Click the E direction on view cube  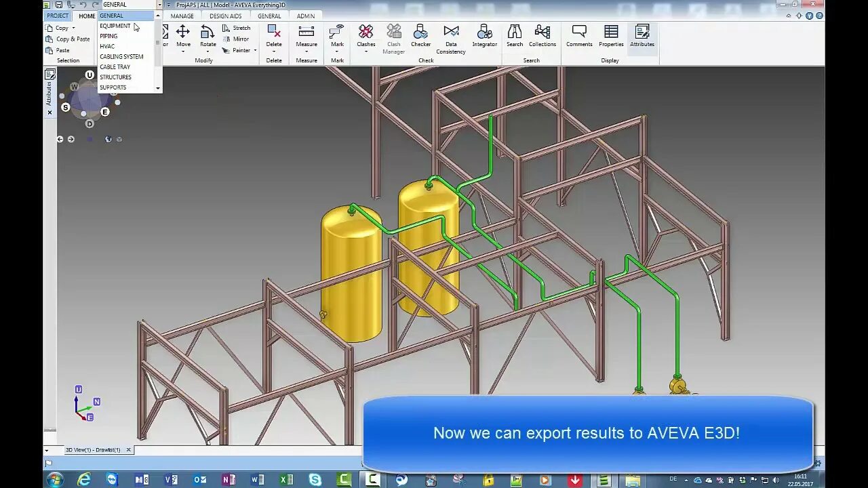click(x=105, y=112)
